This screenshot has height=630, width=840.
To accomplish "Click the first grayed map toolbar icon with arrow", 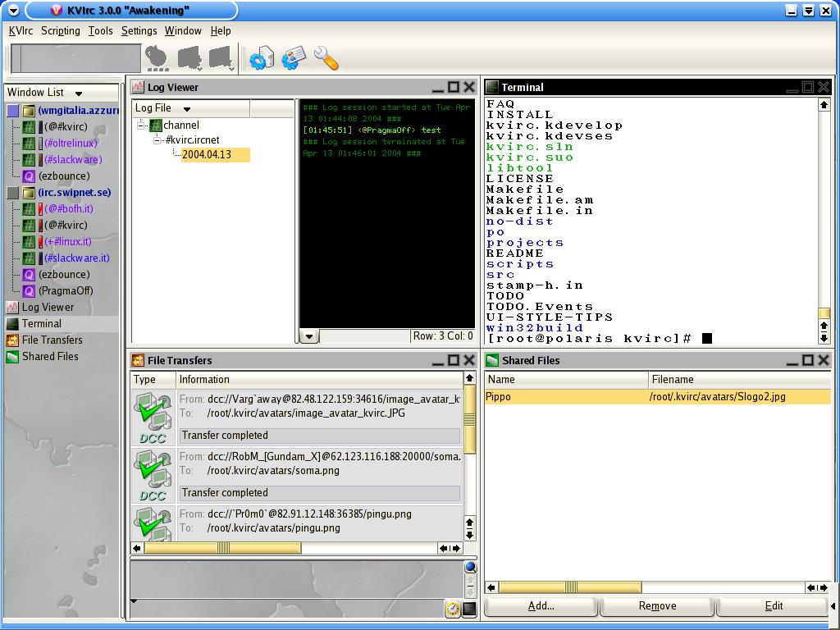I will [x=189, y=58].
